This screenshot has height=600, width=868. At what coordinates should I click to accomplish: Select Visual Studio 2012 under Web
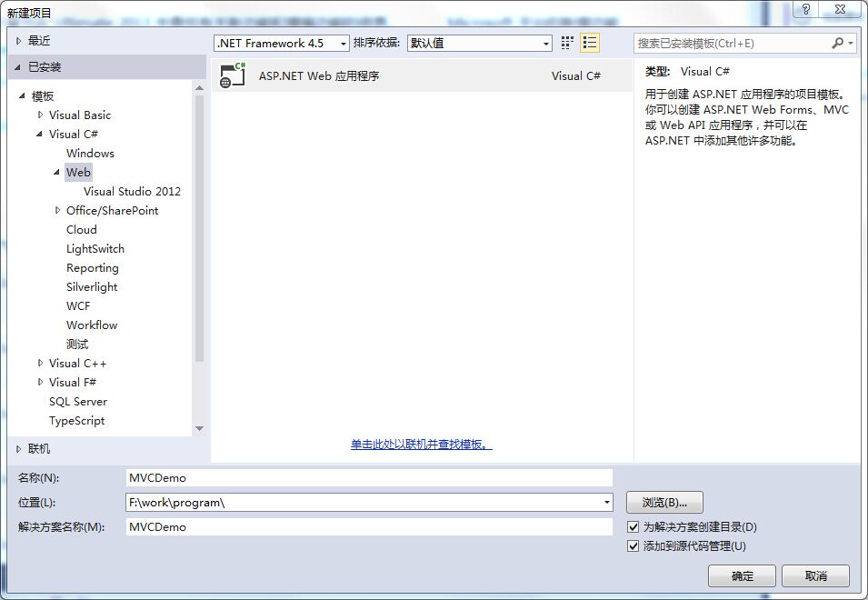coord(132,192)
